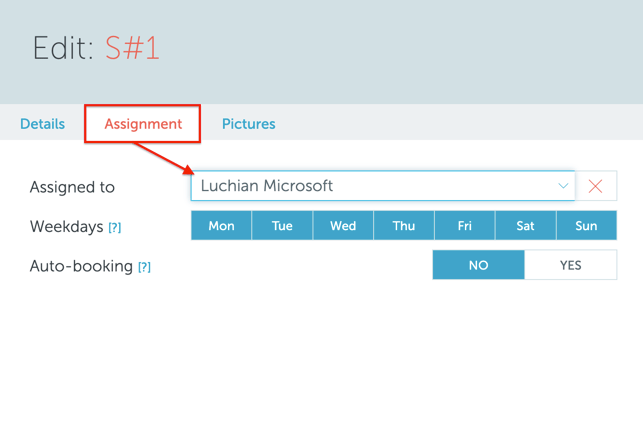Viewport: 643px width, 446px height.
Task: Click the Edit: heading text
Action: coord(63,48)
